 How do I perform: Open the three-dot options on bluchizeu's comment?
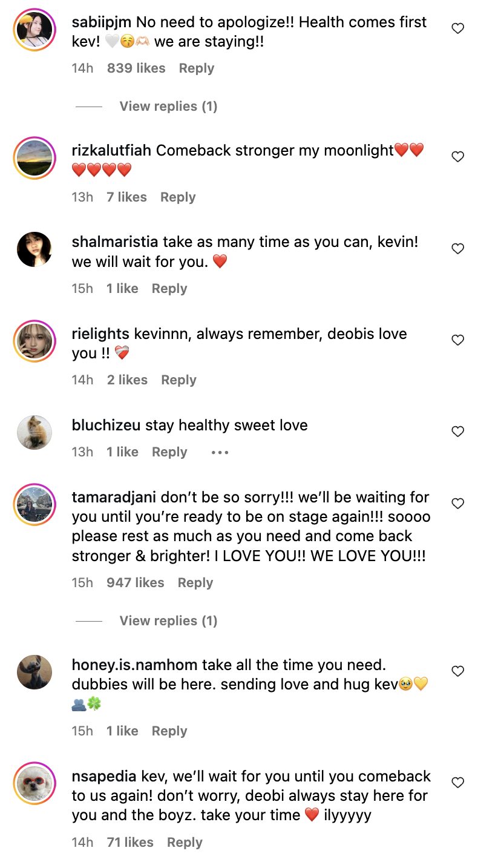coord(220,452)
